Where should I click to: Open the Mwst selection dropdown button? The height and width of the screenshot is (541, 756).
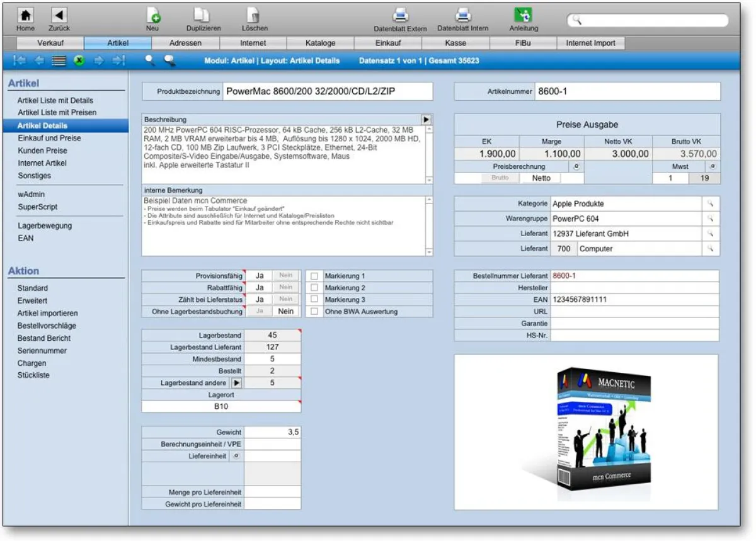[713, 166]
